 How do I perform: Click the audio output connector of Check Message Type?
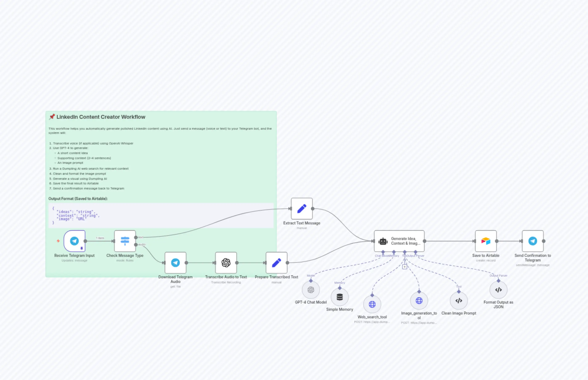click(136, 245)
